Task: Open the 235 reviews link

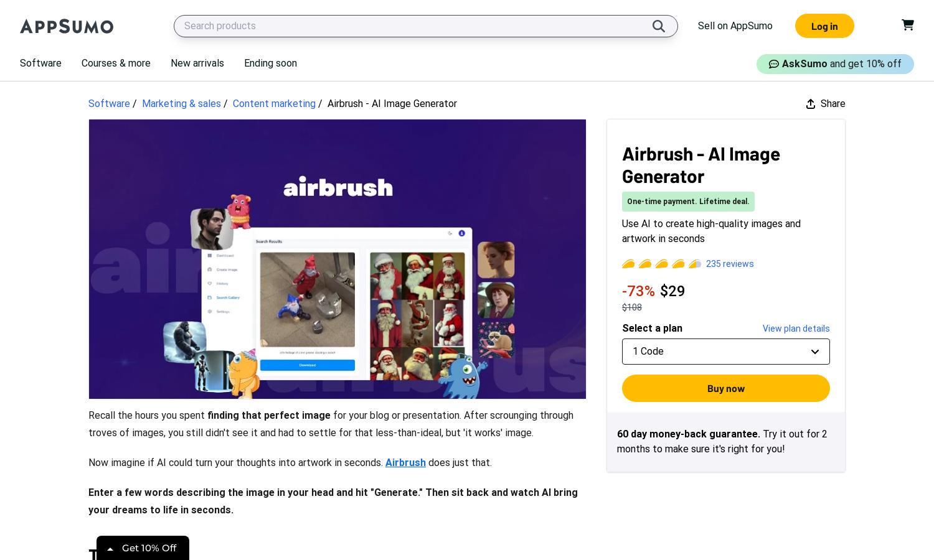Action: 730,264
